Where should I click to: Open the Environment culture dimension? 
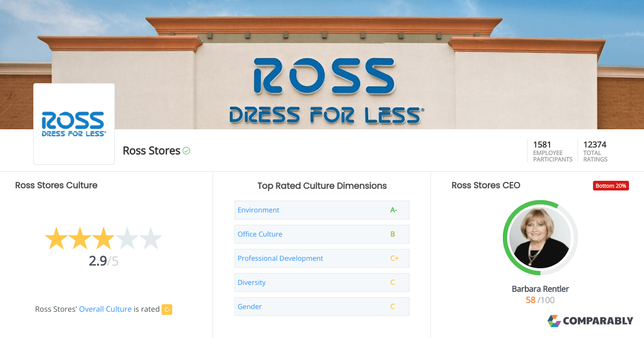click(322, 210)
